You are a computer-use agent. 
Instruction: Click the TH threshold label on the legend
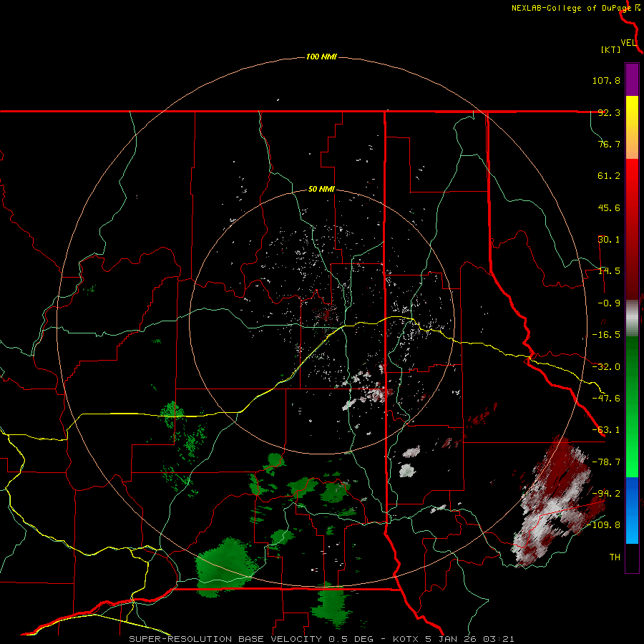pyautogui.click(x=615, y=557)
